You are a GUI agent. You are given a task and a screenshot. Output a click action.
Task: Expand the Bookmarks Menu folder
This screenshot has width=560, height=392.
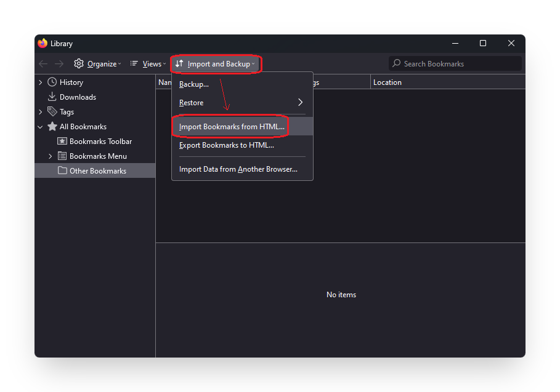pos(51,156)
